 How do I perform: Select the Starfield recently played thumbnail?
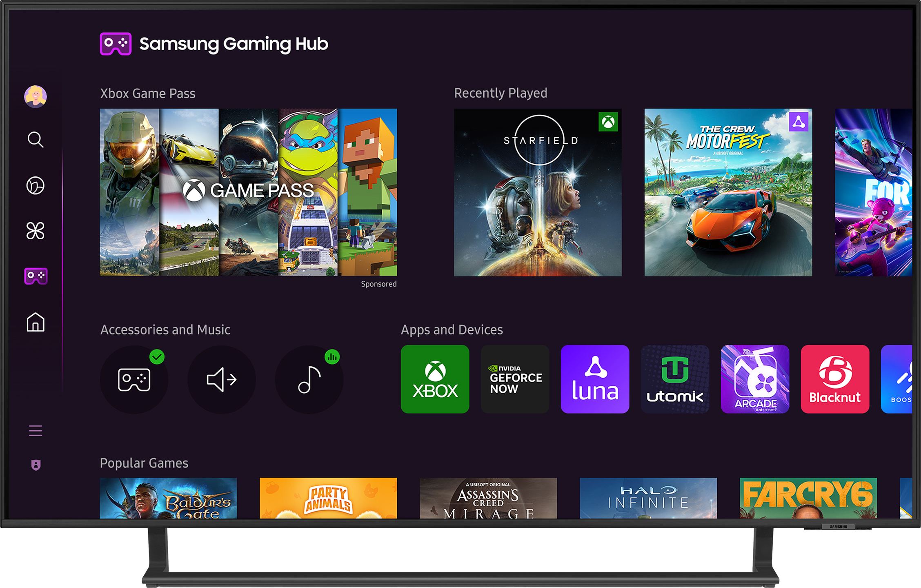pyautogui.click(x=538, y=192)
